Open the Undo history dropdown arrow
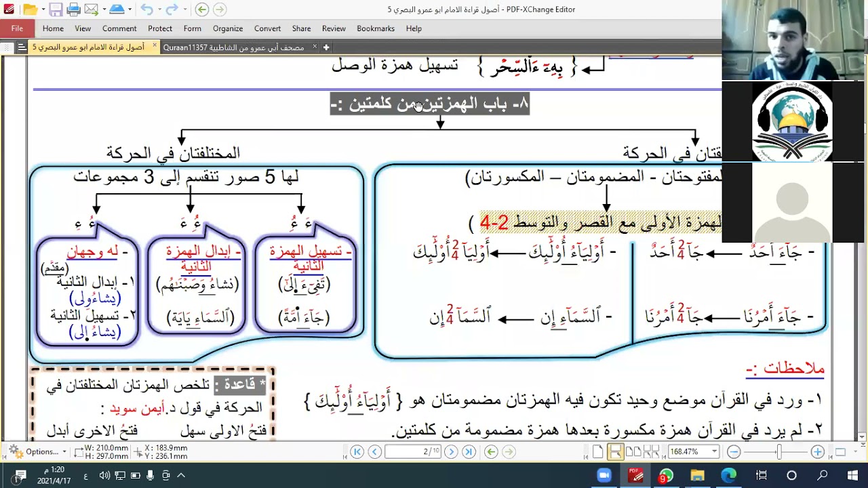868x488 pixels. click(159, 9)
